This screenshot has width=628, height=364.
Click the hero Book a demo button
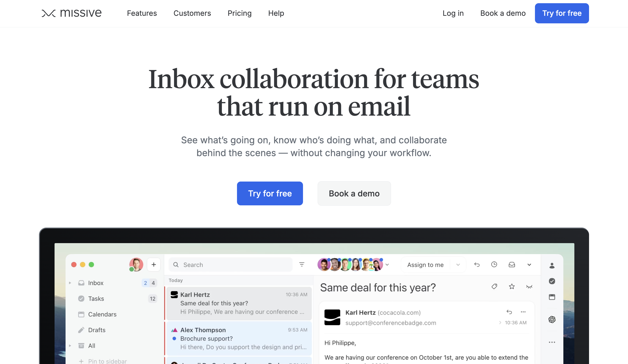[x=354, y=193]
